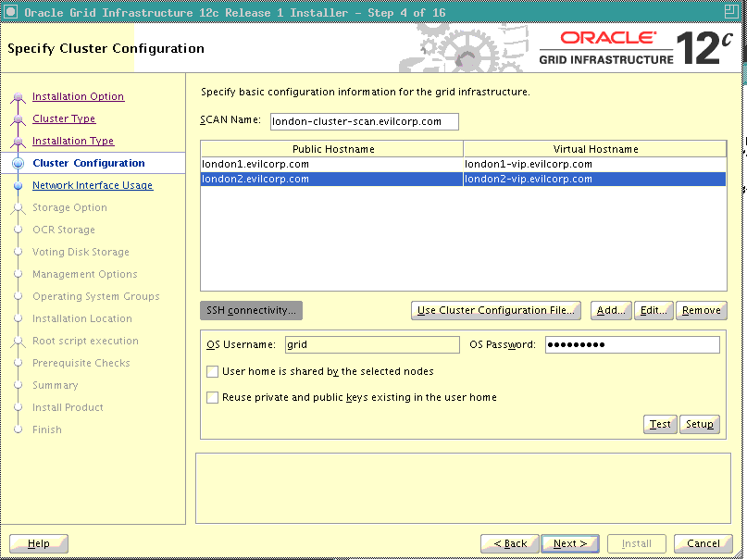Go Back to the previous step
The width and height of the screenshot is (747, 560).
click(510, 544)
